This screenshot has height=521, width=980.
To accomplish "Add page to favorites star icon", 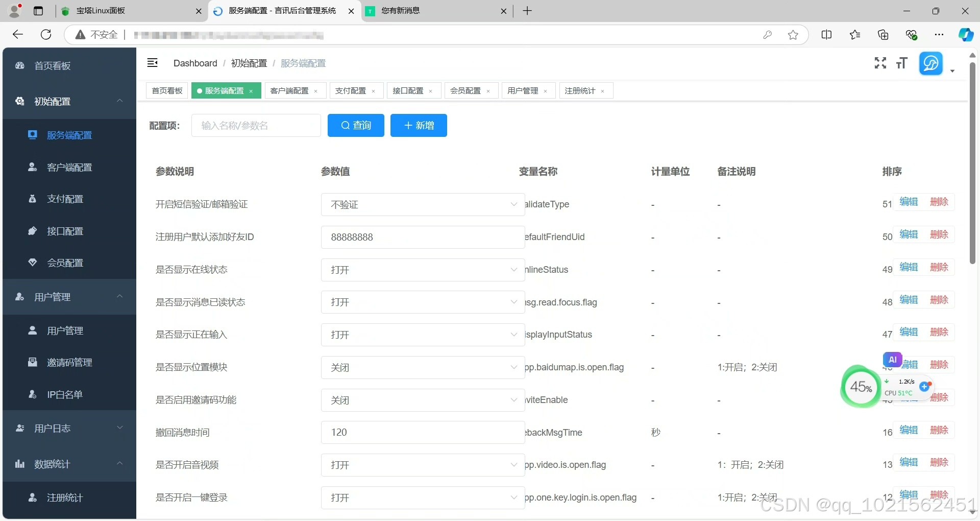I will point(793,35).
